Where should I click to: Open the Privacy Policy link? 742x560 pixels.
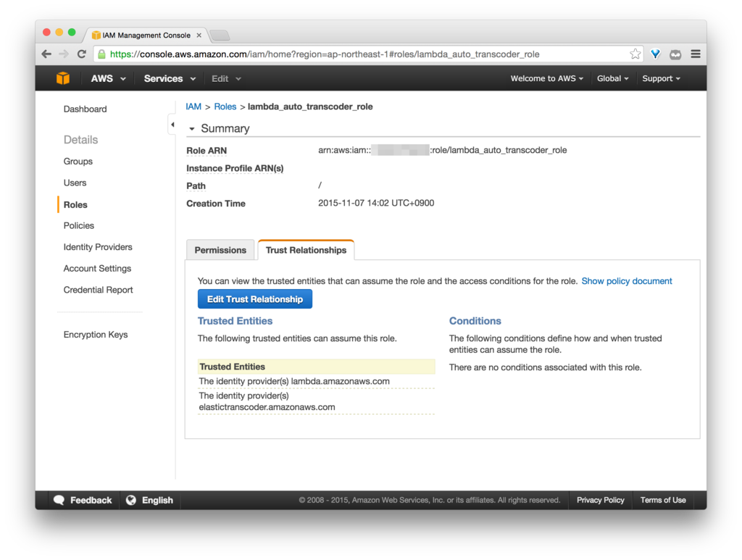coord(600,500)
